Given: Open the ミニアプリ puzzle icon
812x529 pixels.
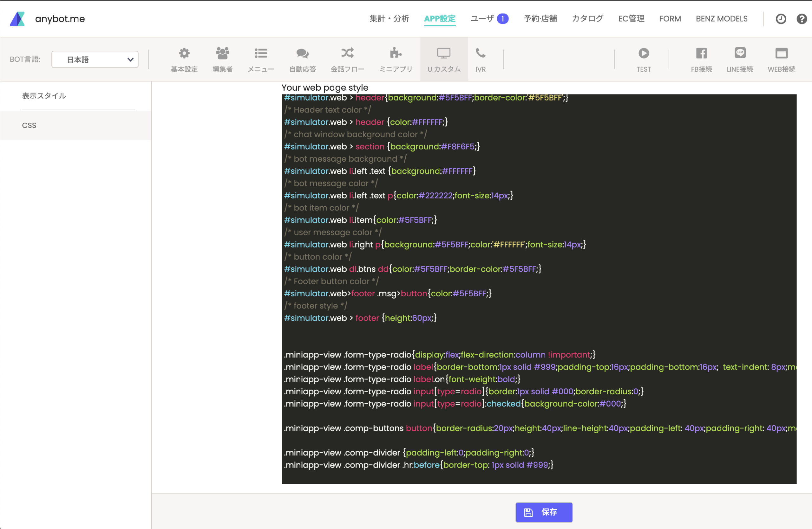Looking at the screenshot, I should [396, 53].
